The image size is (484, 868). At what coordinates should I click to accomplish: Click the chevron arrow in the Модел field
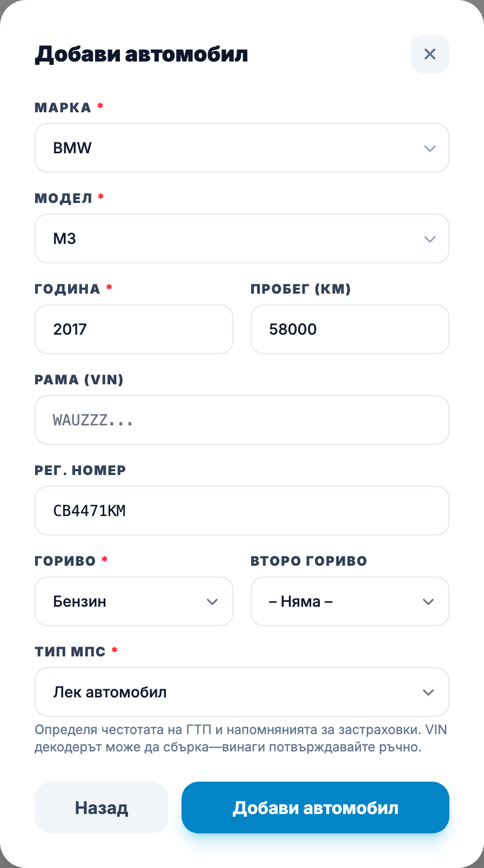click(x=430, y=239)
